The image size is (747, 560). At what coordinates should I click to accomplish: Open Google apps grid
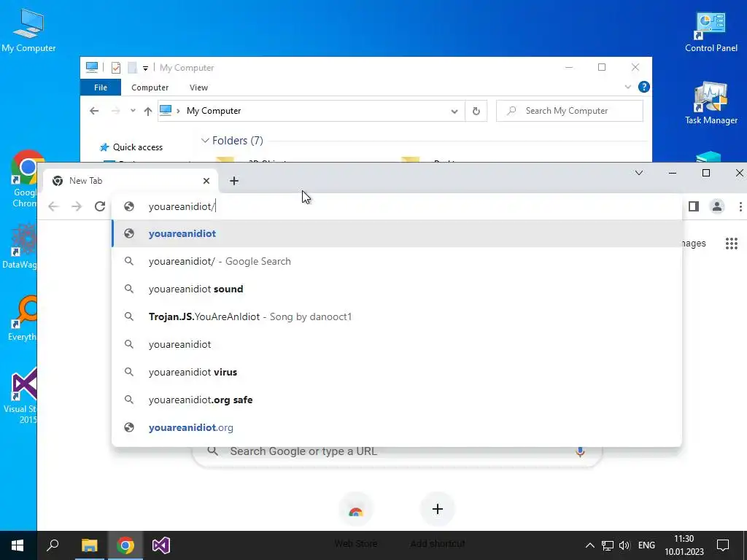pyautogui.click(x=731, y=244)
